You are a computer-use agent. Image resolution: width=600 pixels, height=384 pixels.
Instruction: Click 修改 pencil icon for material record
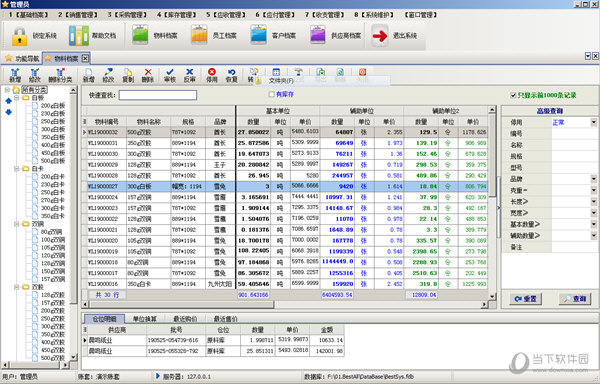point(108,72)
